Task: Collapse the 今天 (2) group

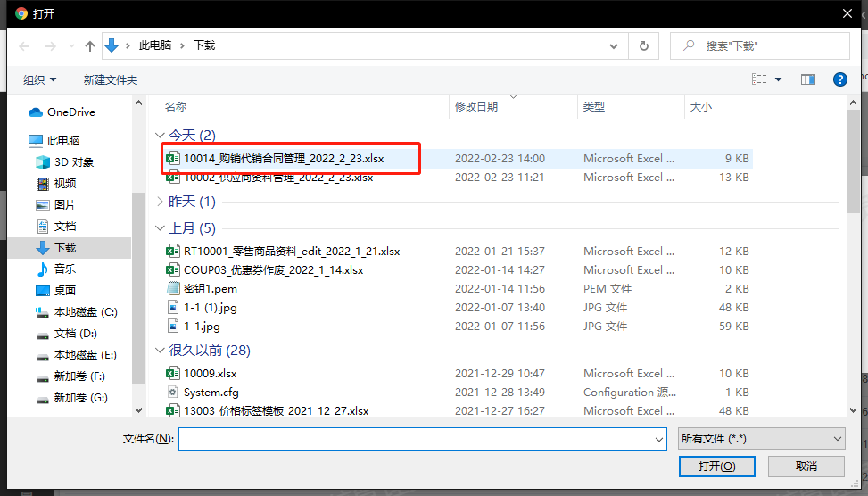Action: click(161, 136)
